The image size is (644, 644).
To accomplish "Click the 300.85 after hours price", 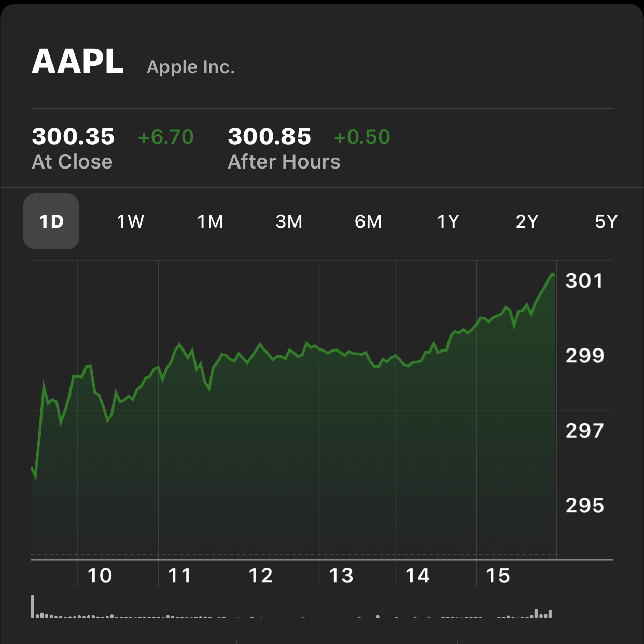I will tap(269, 136).
